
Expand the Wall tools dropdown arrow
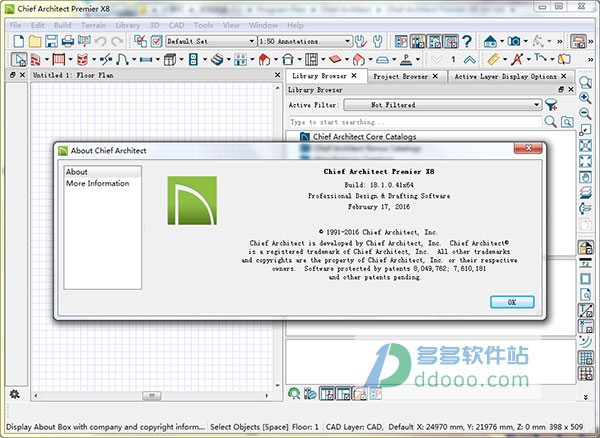47,60
